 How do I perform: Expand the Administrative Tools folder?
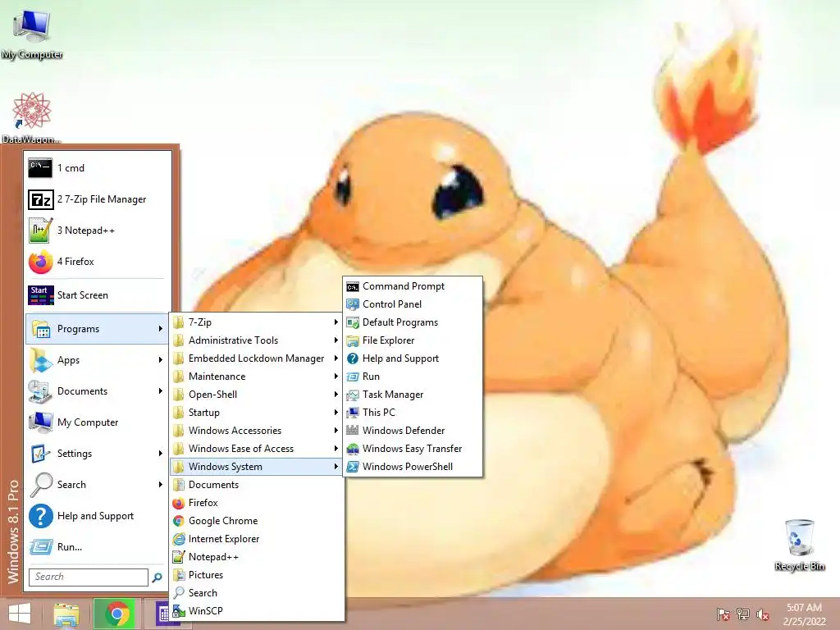pyautogui.click(x=256, y=340)
